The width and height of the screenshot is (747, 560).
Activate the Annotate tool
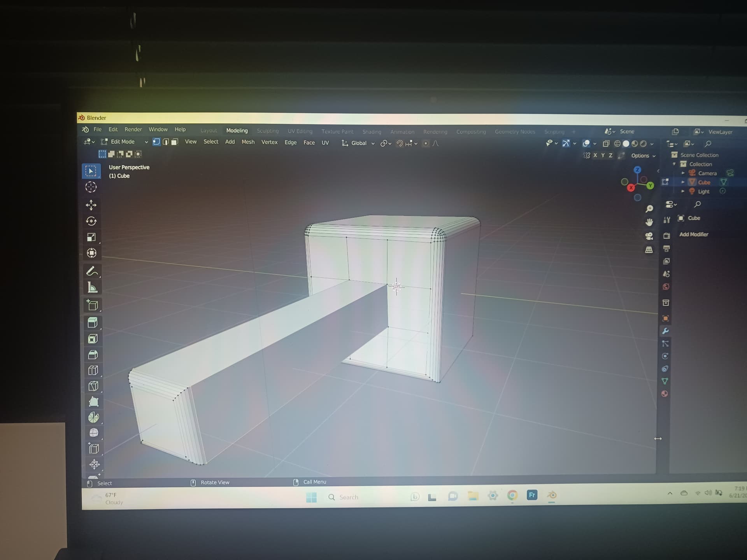91,271
